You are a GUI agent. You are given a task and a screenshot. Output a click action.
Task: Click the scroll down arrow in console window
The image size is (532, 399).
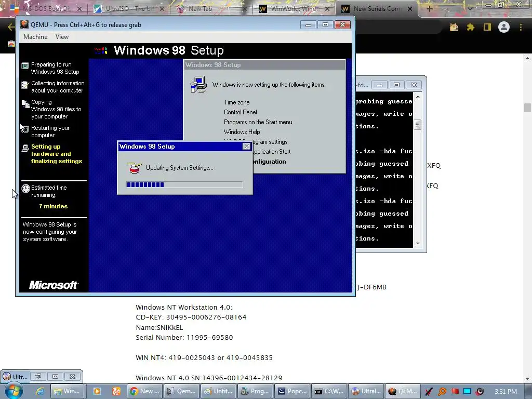click(418, 243)
